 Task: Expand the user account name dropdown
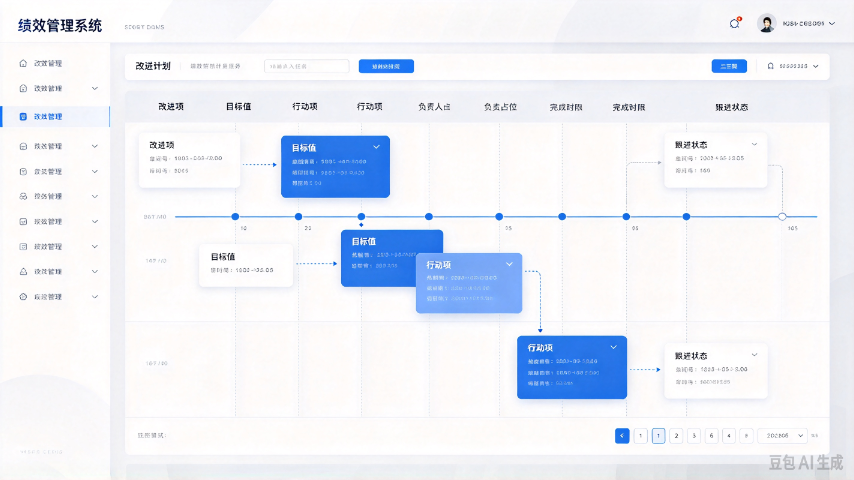point(809,23)
